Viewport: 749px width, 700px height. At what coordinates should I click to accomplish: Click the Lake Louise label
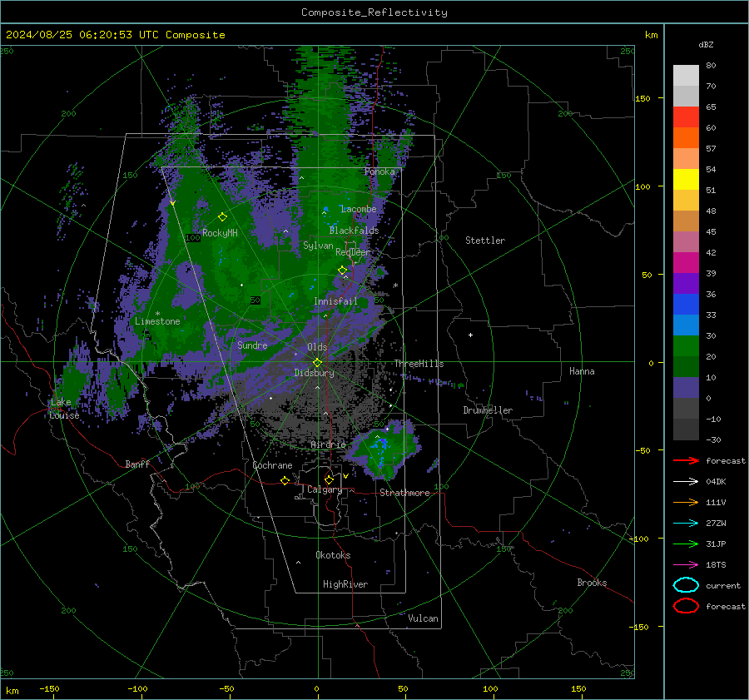(x=64, y=409)
